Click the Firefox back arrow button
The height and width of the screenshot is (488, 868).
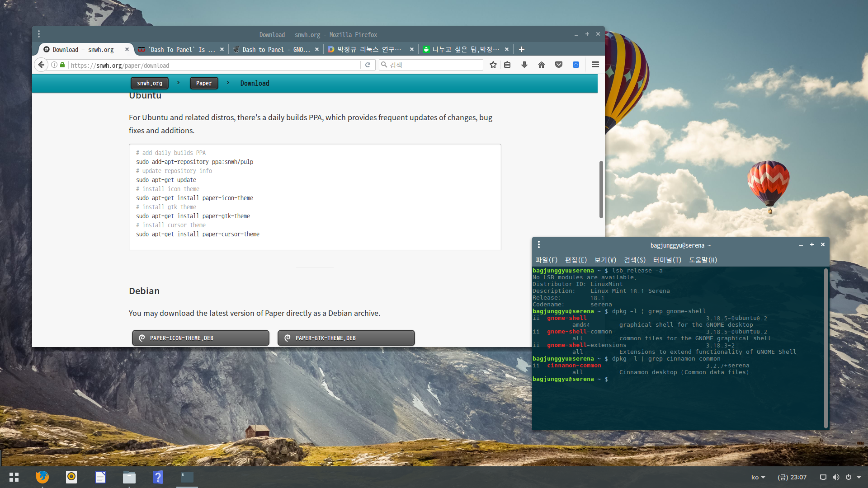click(41, 65)
